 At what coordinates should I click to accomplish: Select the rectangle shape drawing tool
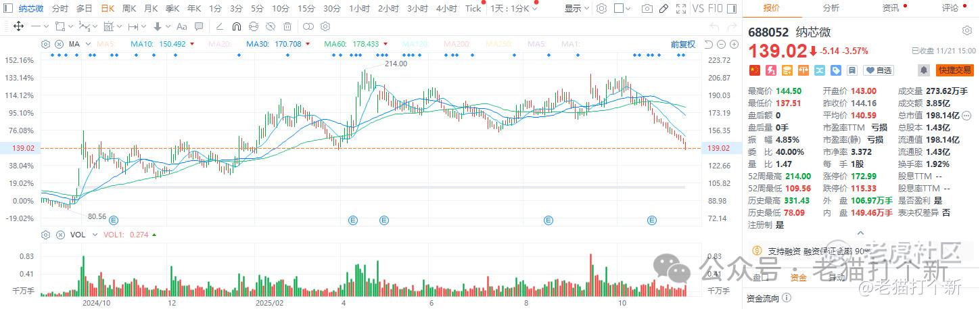tap(60, 26)
